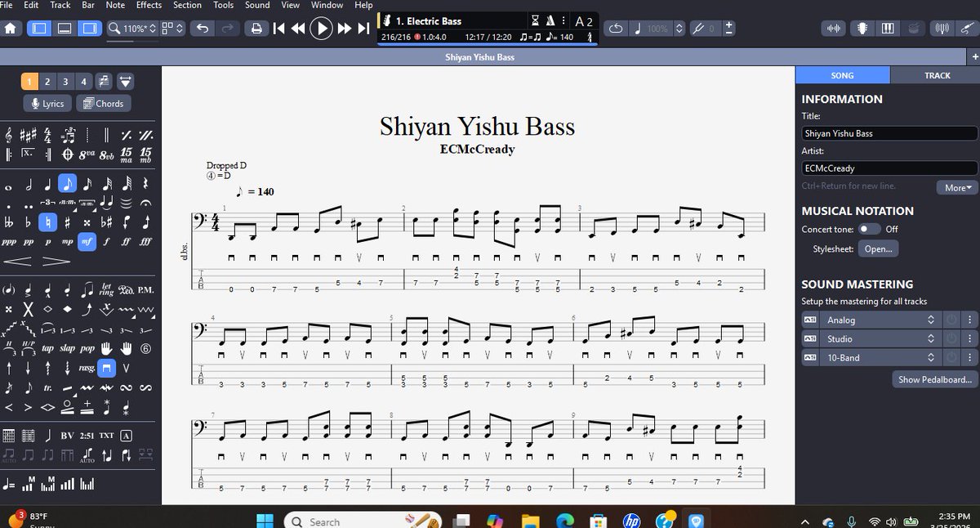Image resolution: width=980 pixels, height=528 pixels.
Task: Select voice 3 in the palette
Action: point(65,81)
